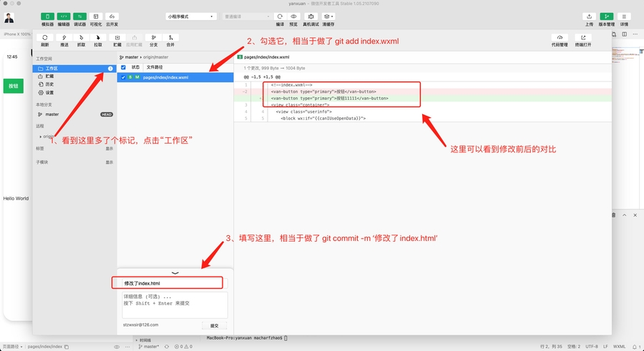The image size is (644, 351).
Task: Open 版本管理 version control
Action: (x=606, y=16)
